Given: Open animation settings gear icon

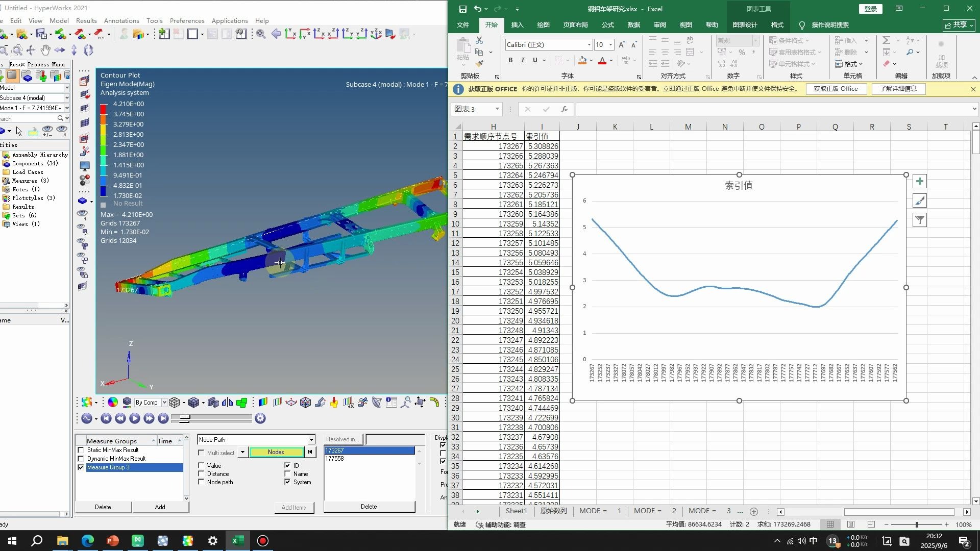Looking at the screenshot, I should [x=260, y=418].
